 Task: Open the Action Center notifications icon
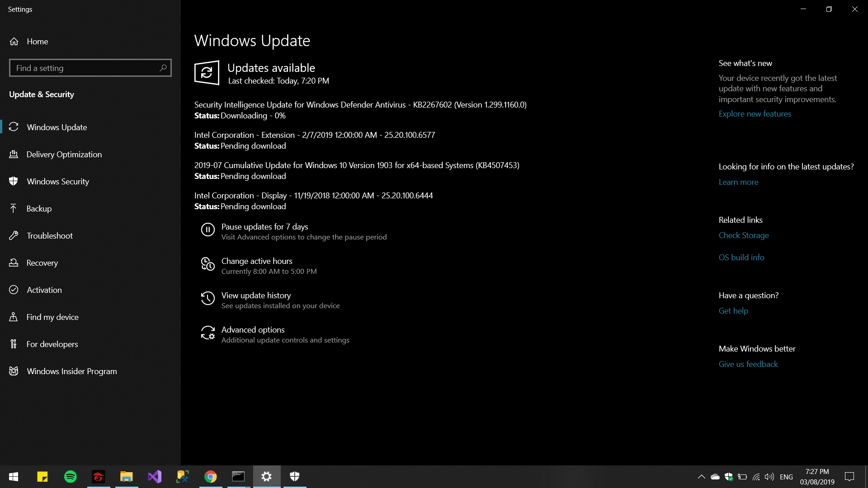849,477
